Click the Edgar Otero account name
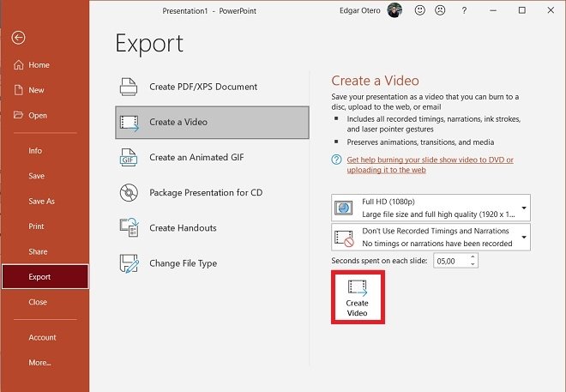 [x=360, y=10]
